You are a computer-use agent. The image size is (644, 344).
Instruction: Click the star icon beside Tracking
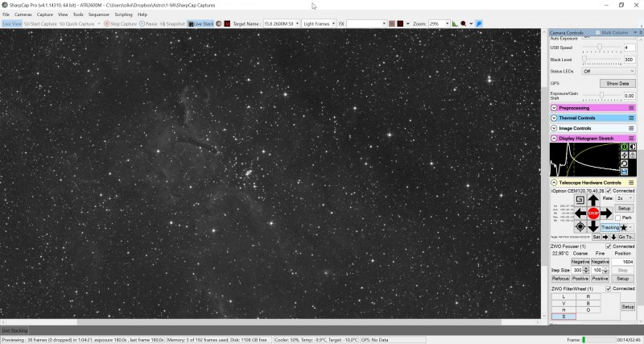tap(623, 227)
